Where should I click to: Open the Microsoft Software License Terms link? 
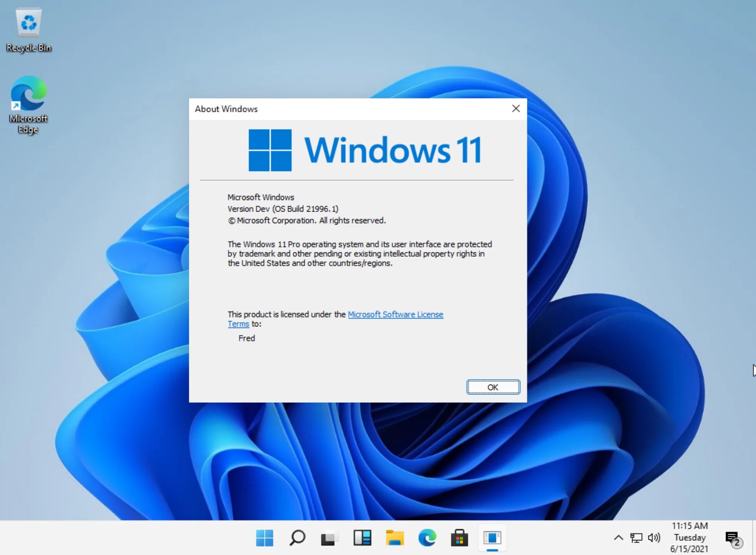[x=395, y=314]
